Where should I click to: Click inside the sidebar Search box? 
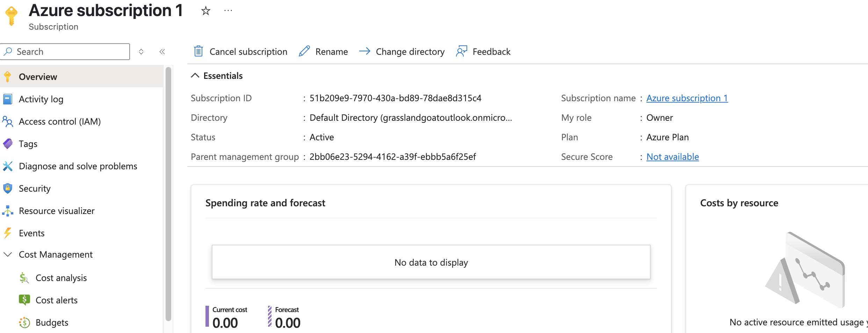65,51
